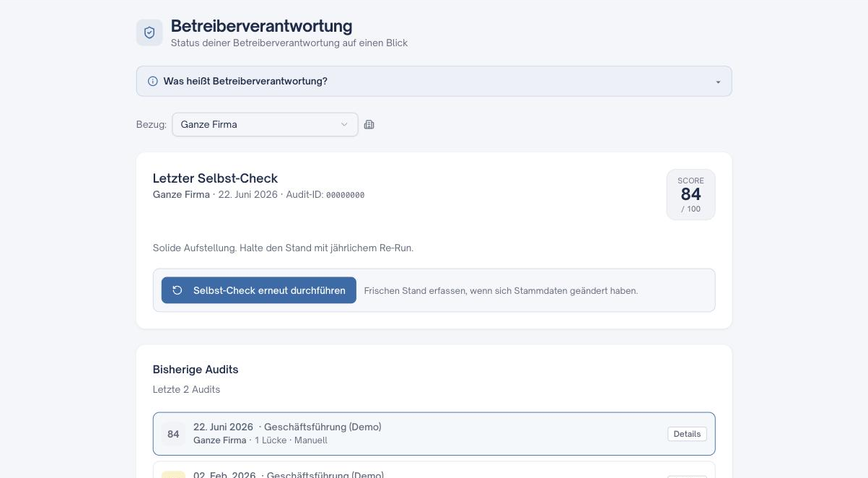
Task: Click the 'Letzte 2 Audits' text
Action: pos(186,389)
